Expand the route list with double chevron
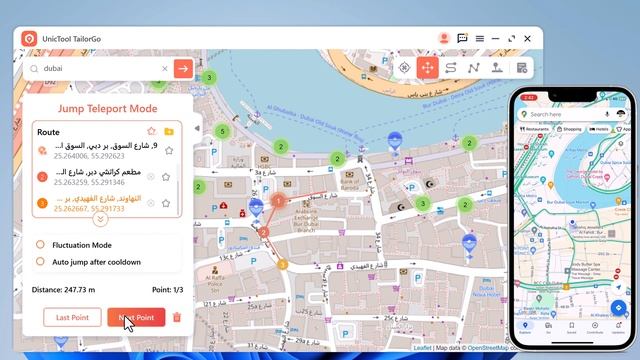 tap(100, 219)
